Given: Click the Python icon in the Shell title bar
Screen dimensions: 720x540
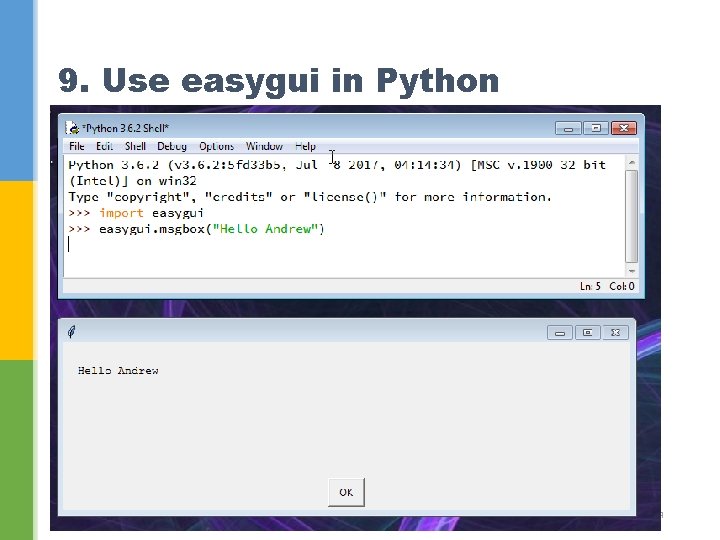Looking at the screenshot, I should [72, 128].
